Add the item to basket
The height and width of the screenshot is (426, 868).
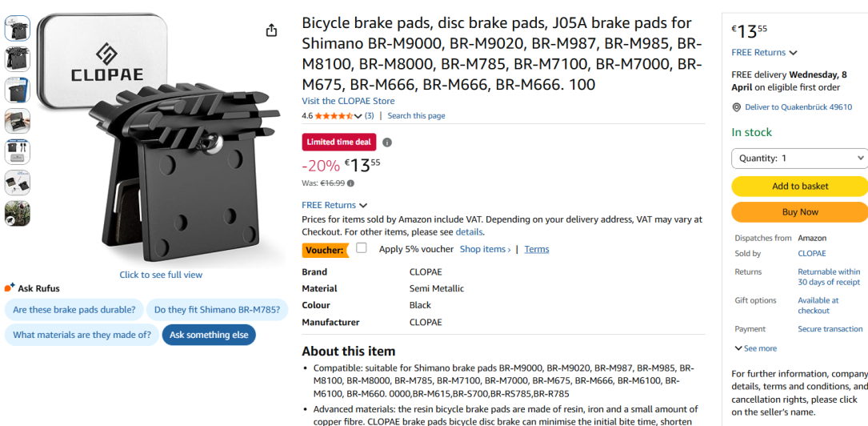pyautogui.click(x=799, y=186)
